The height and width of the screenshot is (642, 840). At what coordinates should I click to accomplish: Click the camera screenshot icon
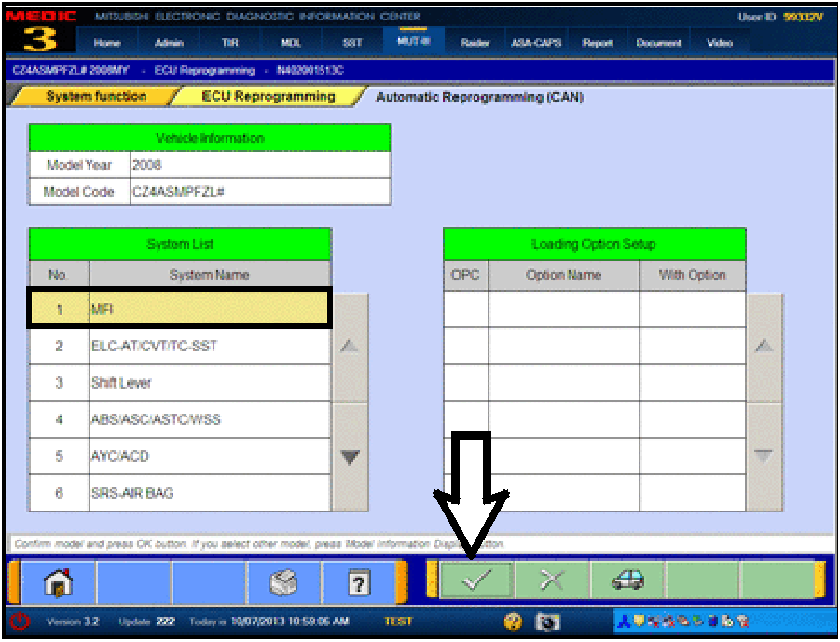point(547,622)
